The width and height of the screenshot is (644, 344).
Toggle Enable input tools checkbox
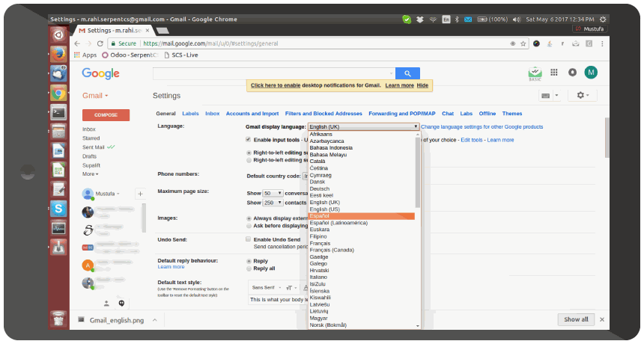pyautogui.click(x=248, y=139)
